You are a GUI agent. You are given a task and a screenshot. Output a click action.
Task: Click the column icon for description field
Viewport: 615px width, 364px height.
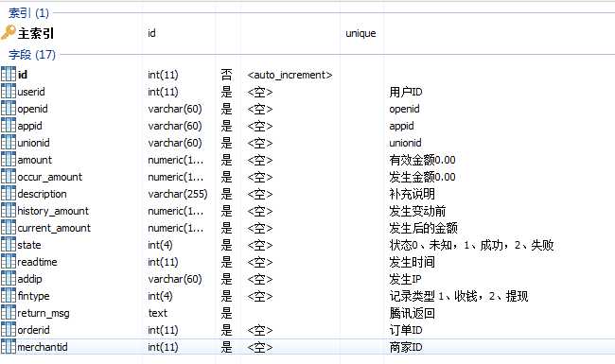tap(9, 194)
